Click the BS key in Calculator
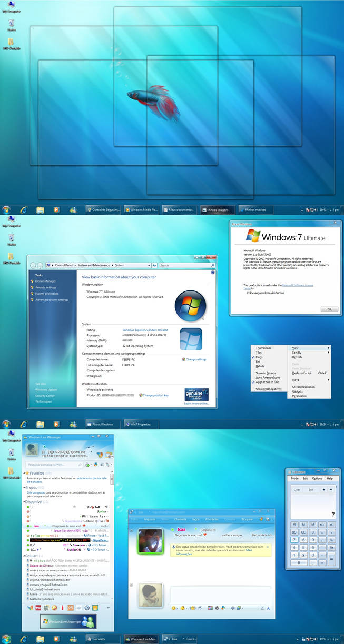The width and height of the screenshot is (344, 644). 294,532
